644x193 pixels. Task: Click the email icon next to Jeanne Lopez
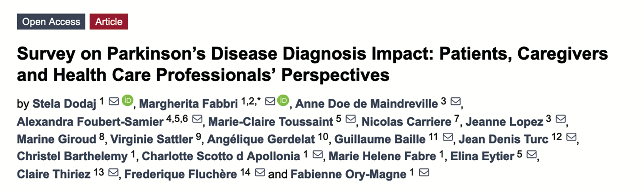tap(560, 119)
